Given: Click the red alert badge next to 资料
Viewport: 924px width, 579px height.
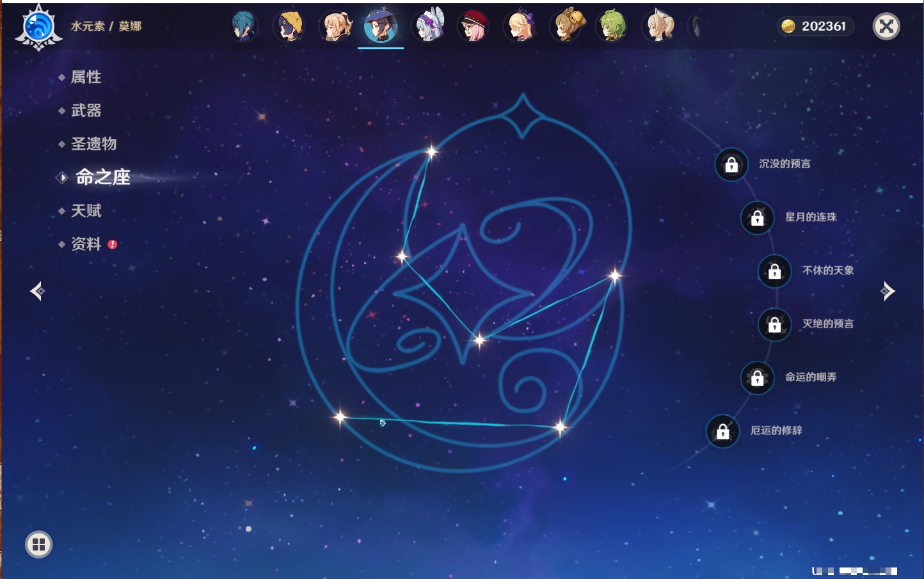Looking at the screenshot, I should [113, 244].
